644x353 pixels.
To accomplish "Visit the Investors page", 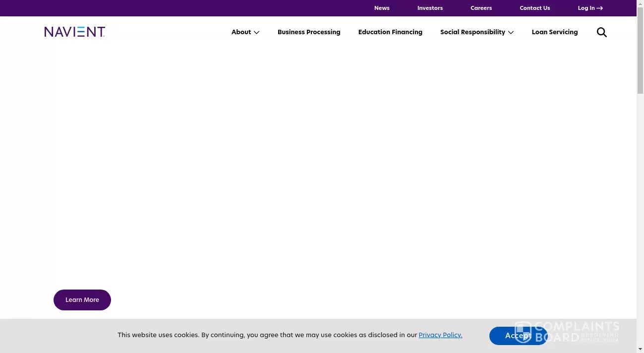I will [430, 8].
